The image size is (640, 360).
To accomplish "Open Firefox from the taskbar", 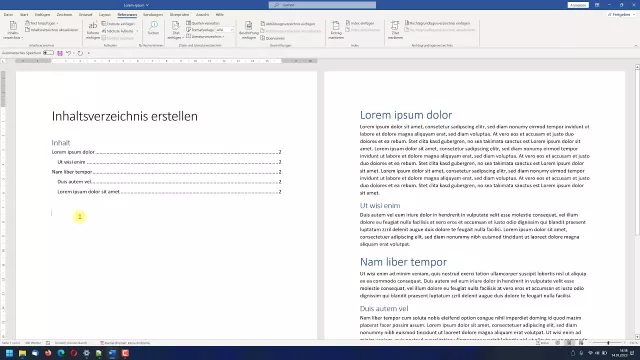I will tap(48, 353).
